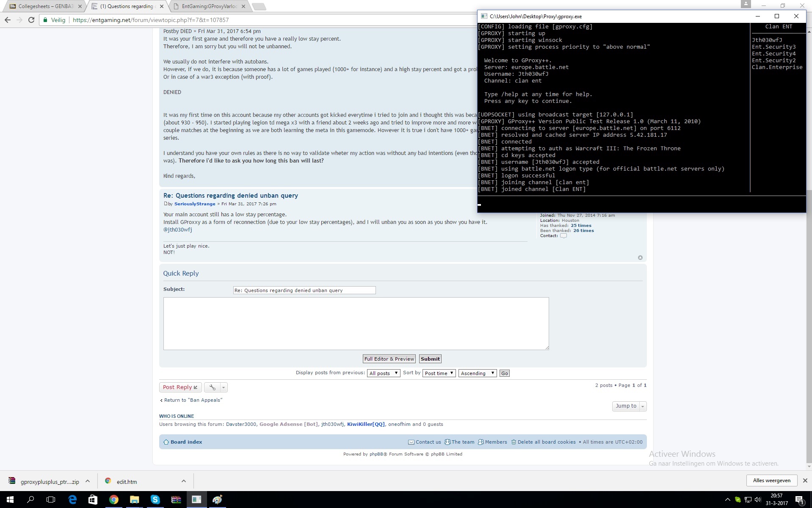The image size is (812, 508).
Task: Select the Questions regarding browser tab
Action: pyautogui.click(x=127, y=6)
